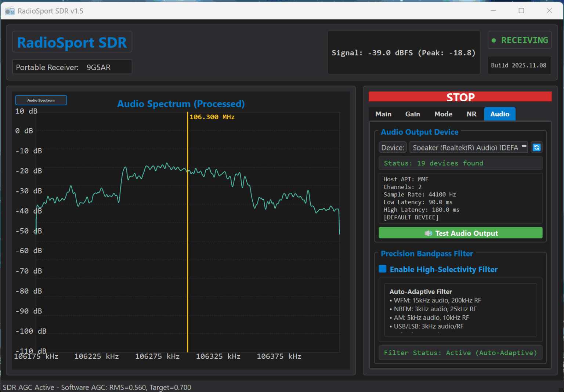Expand the Speaker (Realtek) device selector
Viewport: 564px width, 392px height.
468,147
